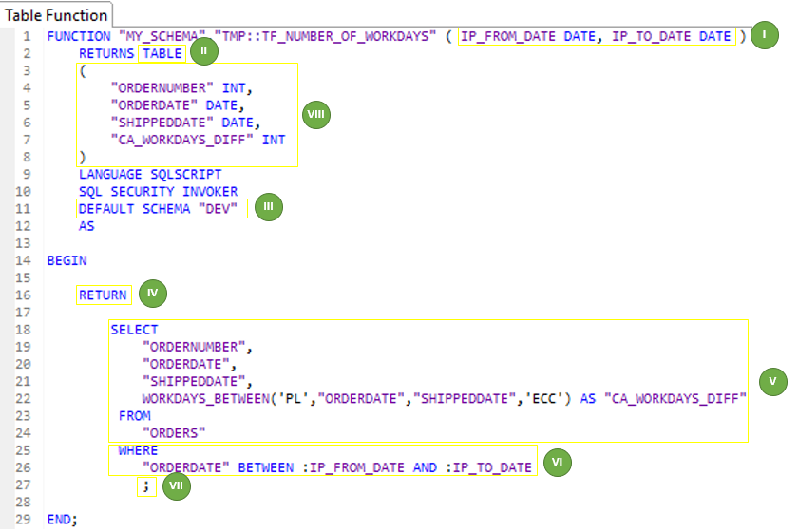The image size is (799, 532).
Task: Click the green marker labeled VII
Action: click(177, 486)
